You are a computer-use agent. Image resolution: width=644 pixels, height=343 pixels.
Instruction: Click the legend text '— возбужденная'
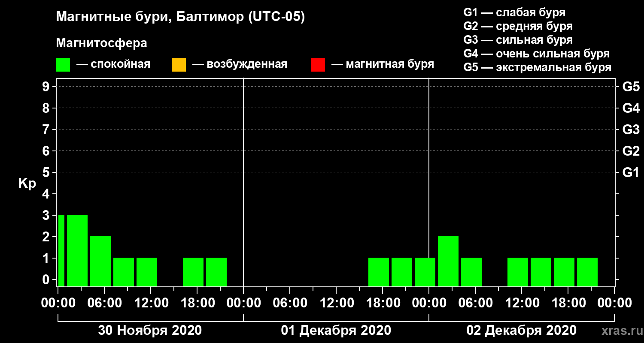click(240, 64)
